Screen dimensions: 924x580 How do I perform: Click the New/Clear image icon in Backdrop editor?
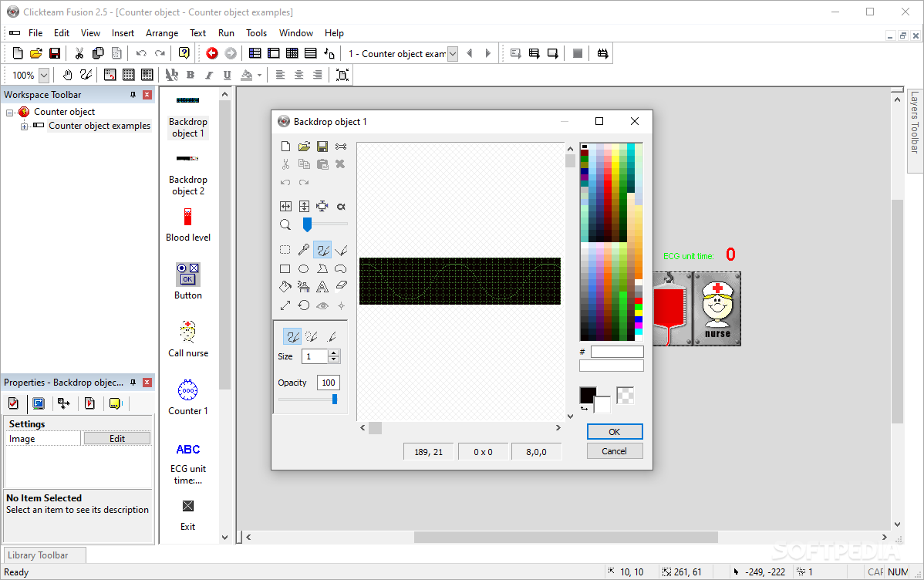click(x=285, y=147)
